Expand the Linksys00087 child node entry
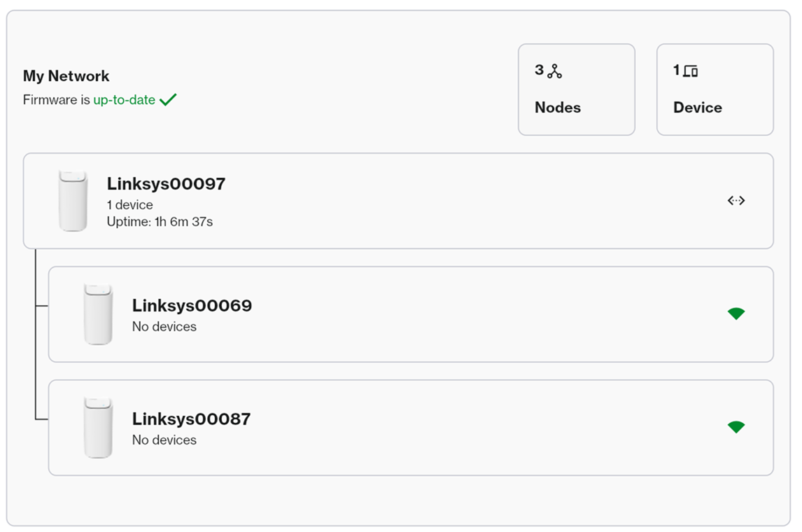The image size is (802, 532). click(x=413, y=427)
